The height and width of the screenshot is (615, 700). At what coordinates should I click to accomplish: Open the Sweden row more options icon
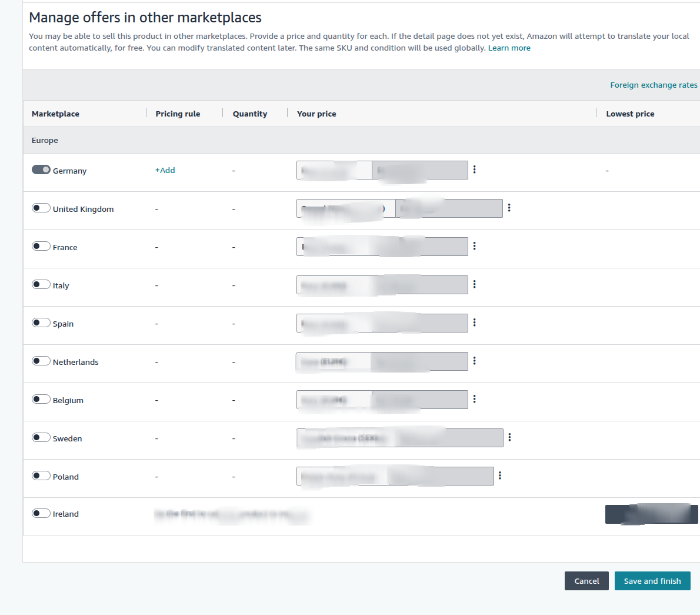click(509, 437)
